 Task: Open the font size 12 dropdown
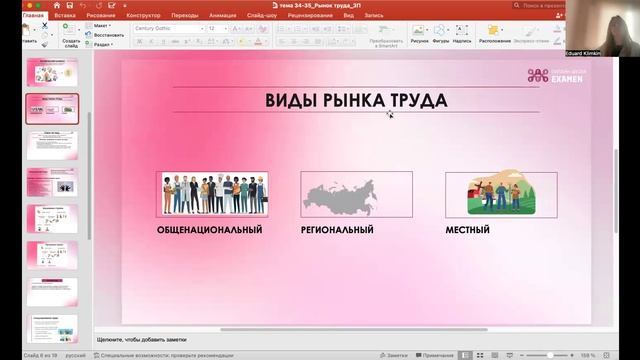[x=226, y=29]
